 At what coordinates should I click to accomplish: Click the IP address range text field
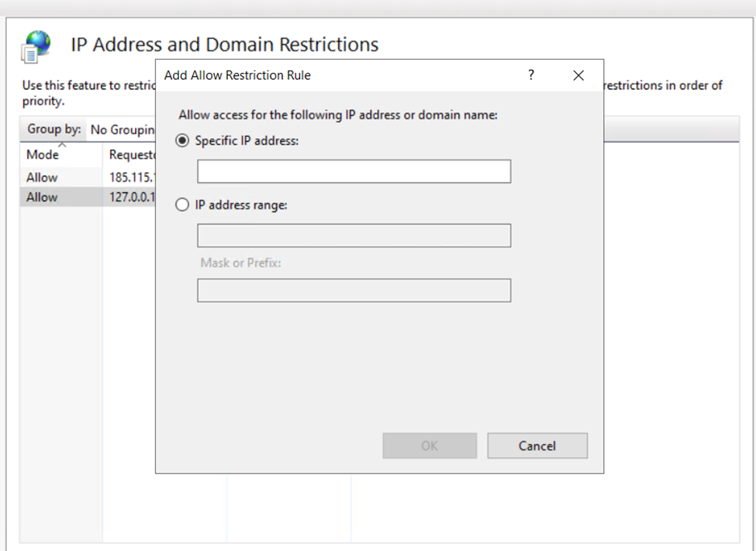pyautogui.click(x=354, y=236)
